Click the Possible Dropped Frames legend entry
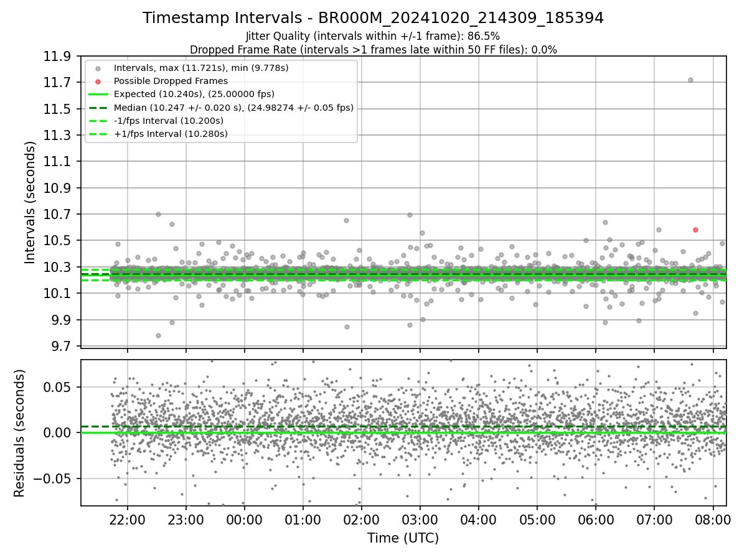Screen dimensions: 747x560 click(x=171, y=81)
